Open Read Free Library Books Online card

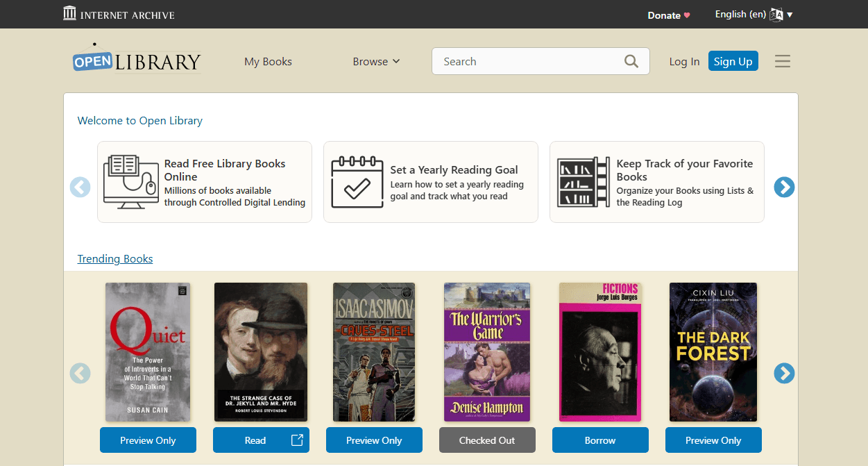[205, 182]
